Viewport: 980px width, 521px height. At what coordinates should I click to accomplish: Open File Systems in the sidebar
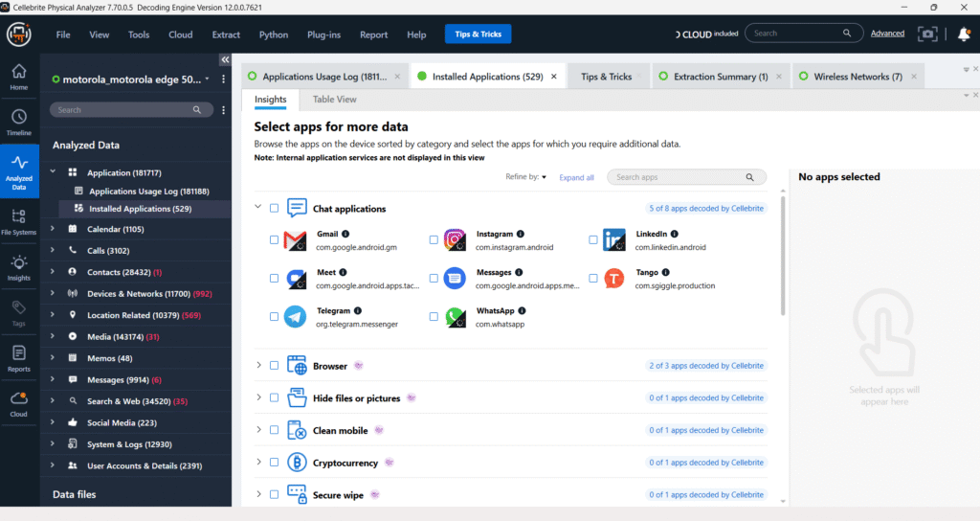tap(19, 221)
